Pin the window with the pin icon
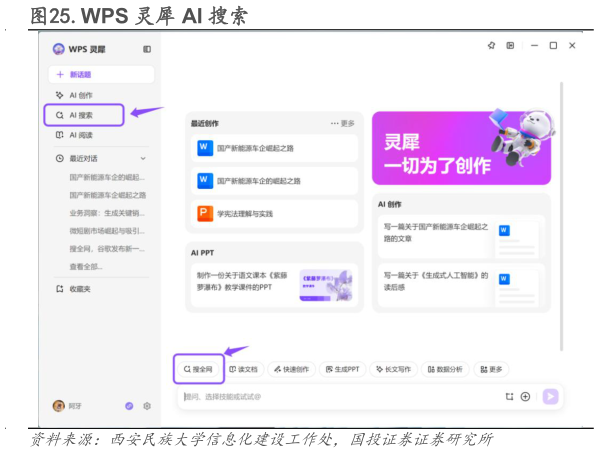This screenshot has width=599, height=453. [492, 45]
